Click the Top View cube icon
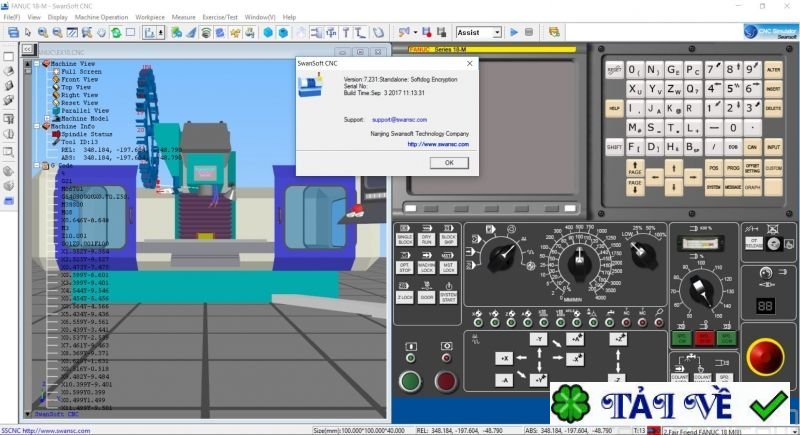The height and width of the screenshot is (435, 800). (x=55, y=87)
